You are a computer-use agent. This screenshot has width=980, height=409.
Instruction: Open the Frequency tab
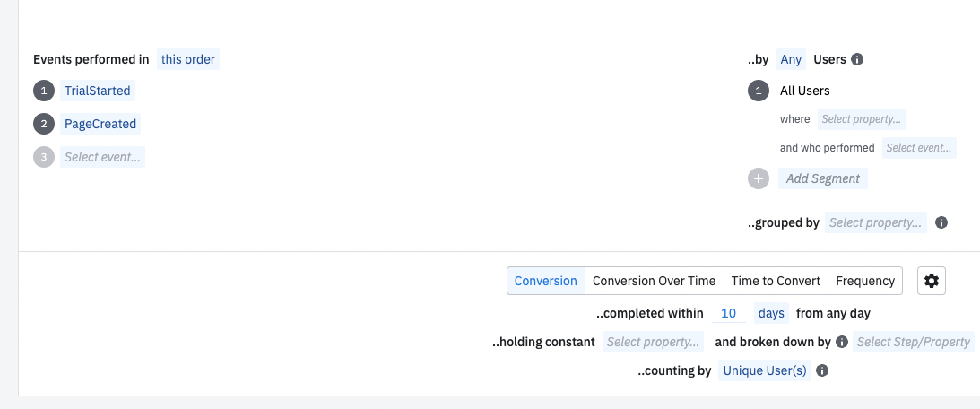click(865, 281)
